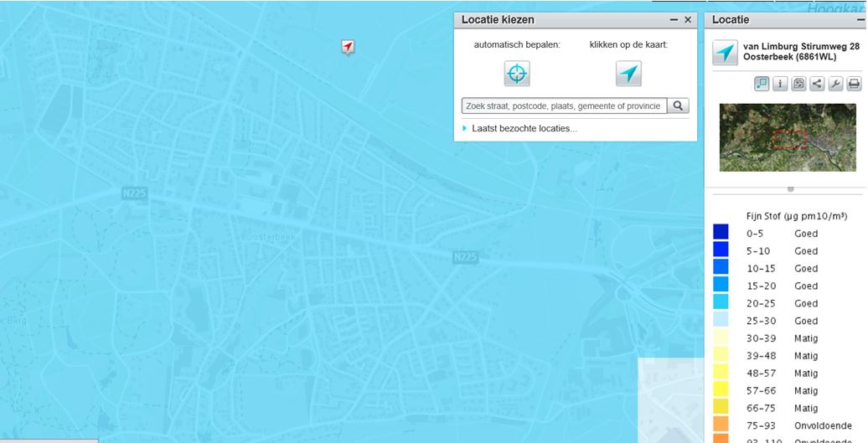
Task: Click the legend text 30-39 Matig
Action: click(782, 338)
